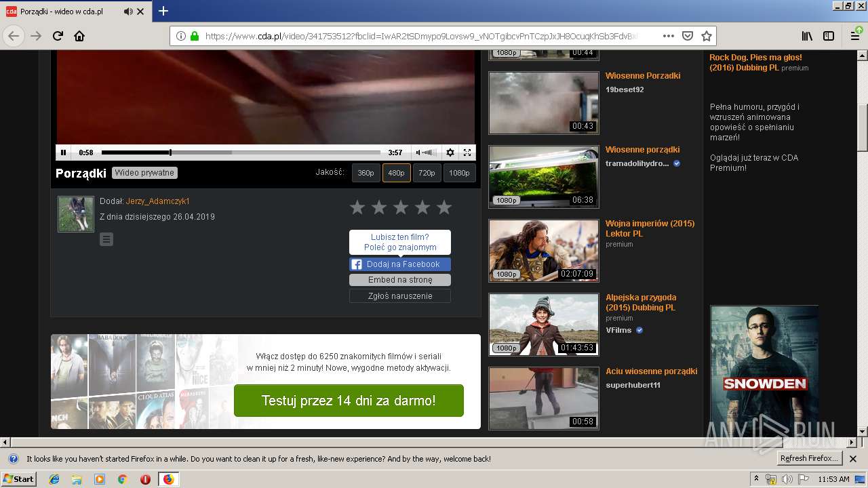
Task: Select 1080p video quality
Action: [x=459, y=173]
